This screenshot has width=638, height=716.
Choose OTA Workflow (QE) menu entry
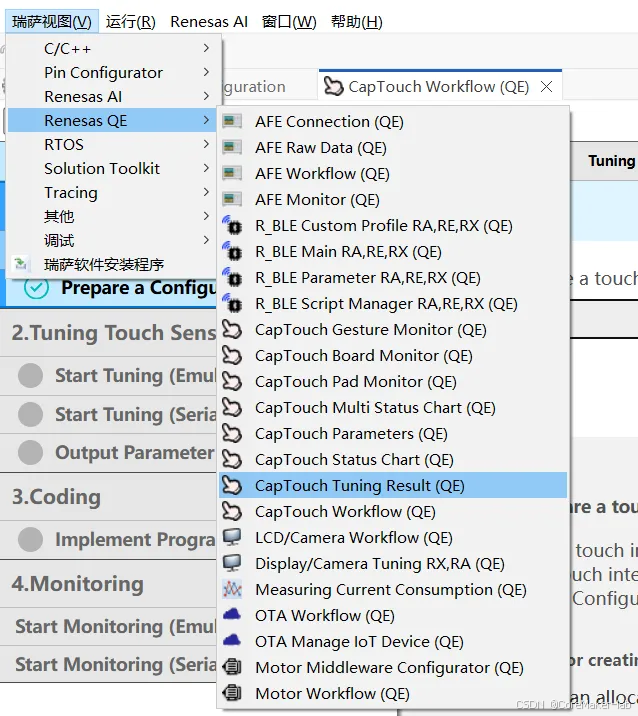click(393, 615)
